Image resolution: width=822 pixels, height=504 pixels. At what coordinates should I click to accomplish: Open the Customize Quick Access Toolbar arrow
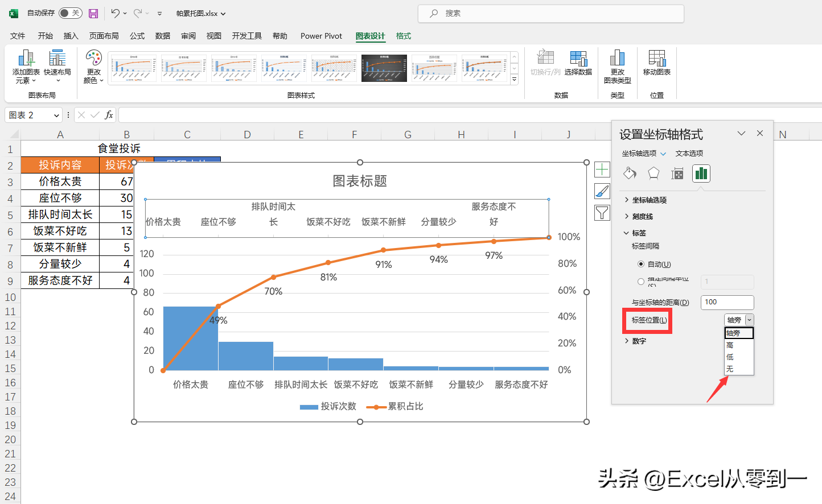click(x=159, y=14)
